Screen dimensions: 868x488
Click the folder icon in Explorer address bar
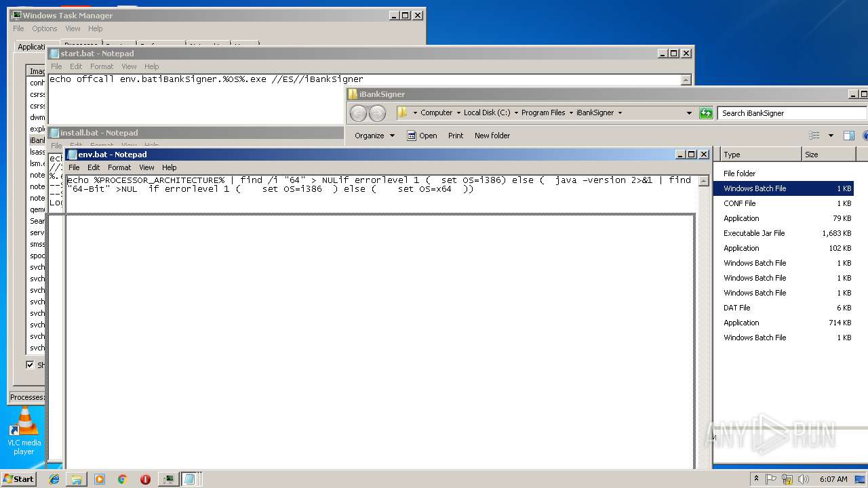point(402,113)
